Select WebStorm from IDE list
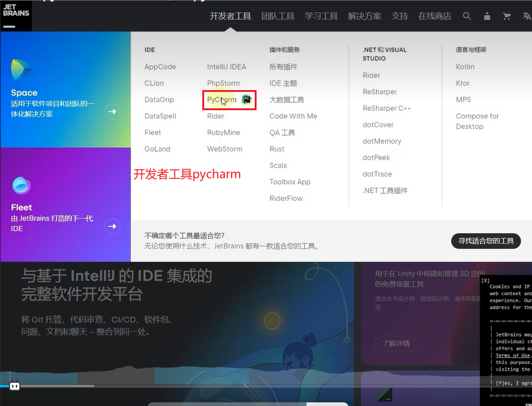The image size is (532, 406). pos(225,149)
